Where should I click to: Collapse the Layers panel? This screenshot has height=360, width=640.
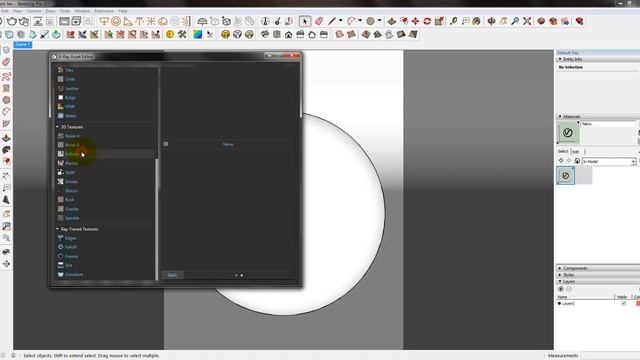[x=560, y=281]
